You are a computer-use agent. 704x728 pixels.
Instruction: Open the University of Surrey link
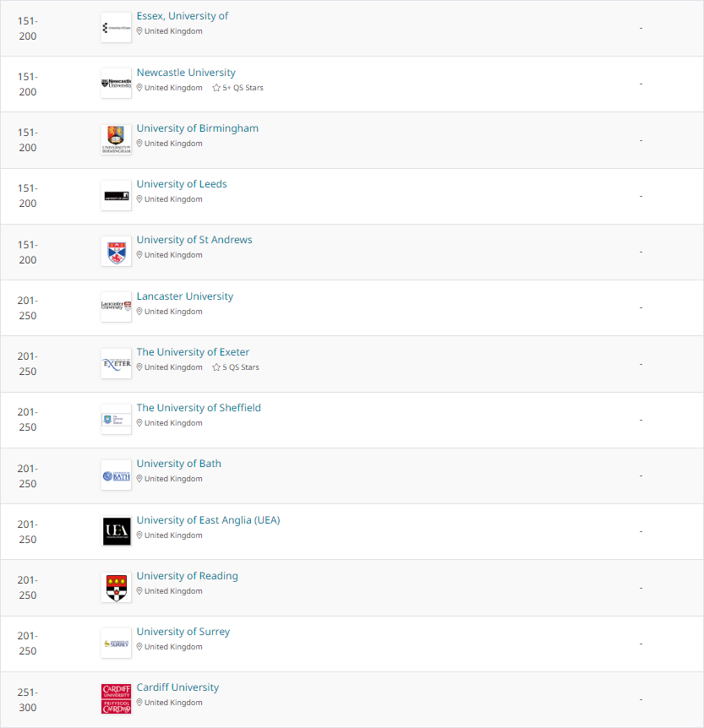pyautogui.click(x=183, y=632)
